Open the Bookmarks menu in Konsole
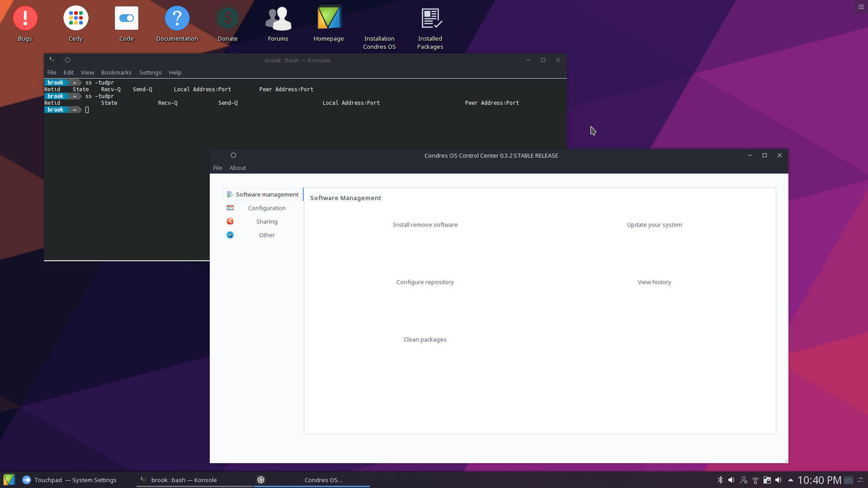The height and width of the screenshot is (488, 868). (116, 72)
